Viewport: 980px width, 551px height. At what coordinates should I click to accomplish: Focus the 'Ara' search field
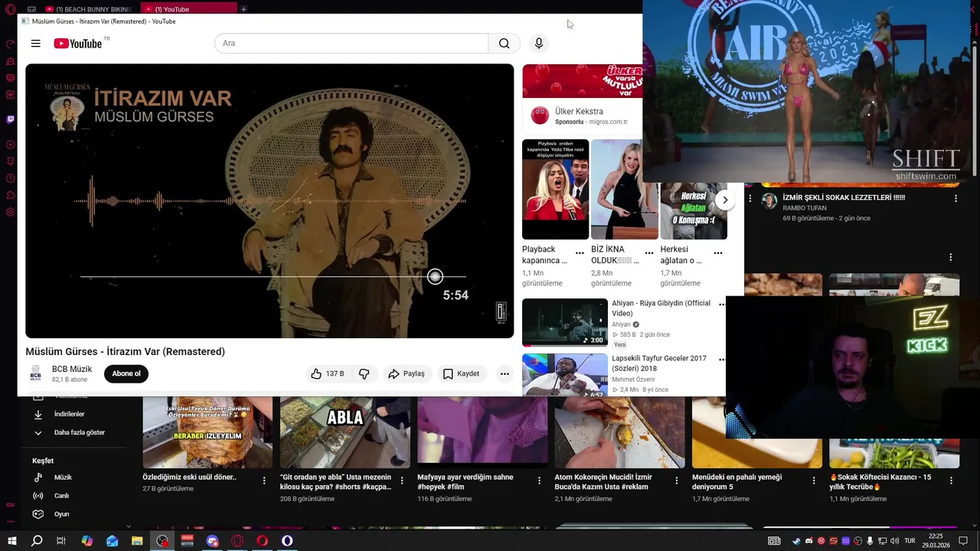[351, 44]
